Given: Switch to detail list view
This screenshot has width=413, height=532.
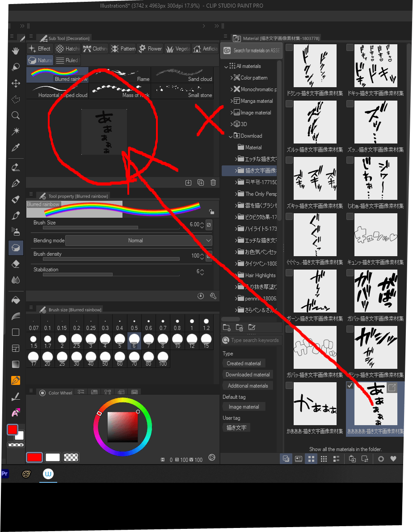Looking at the screenshot, I should point(337,459).
